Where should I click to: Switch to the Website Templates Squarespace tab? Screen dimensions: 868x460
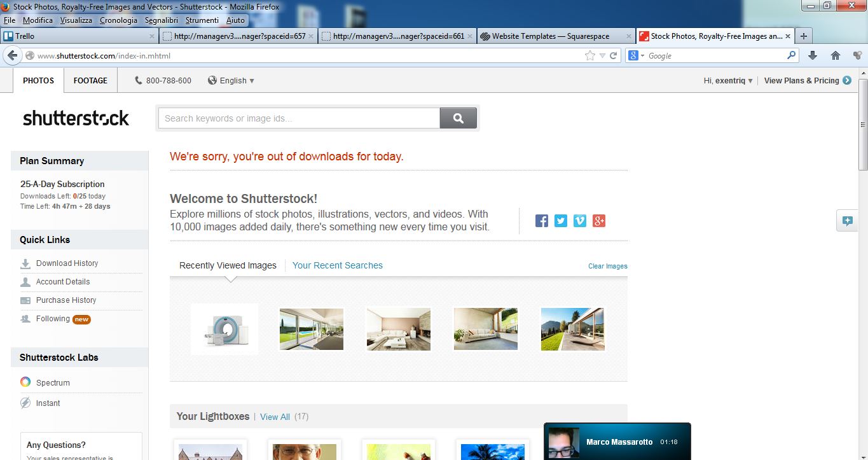point(550,36)
